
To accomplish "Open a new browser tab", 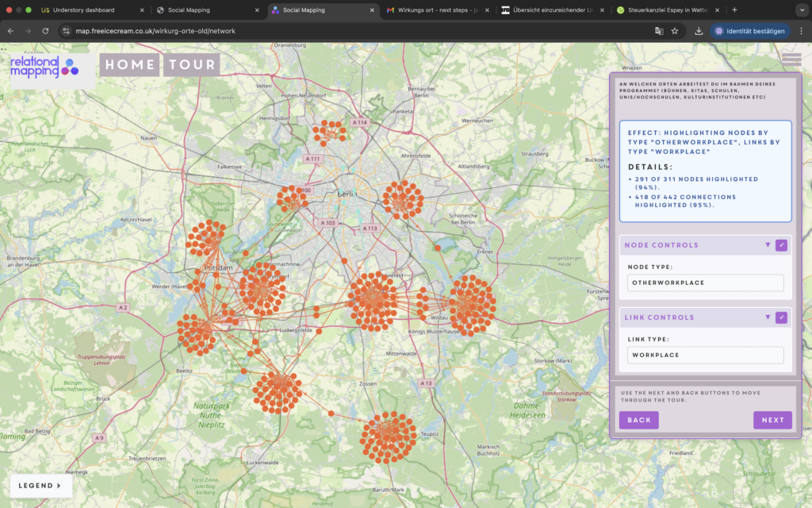I will point(734,10).
